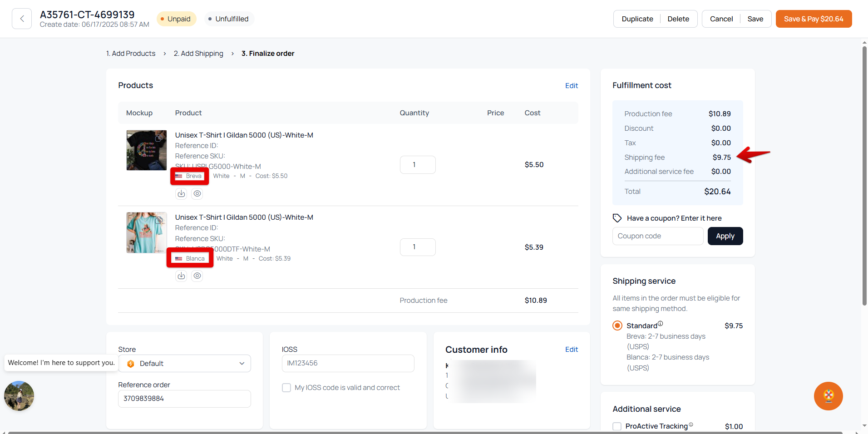Preview the first product with eye icon

[197, 194]
